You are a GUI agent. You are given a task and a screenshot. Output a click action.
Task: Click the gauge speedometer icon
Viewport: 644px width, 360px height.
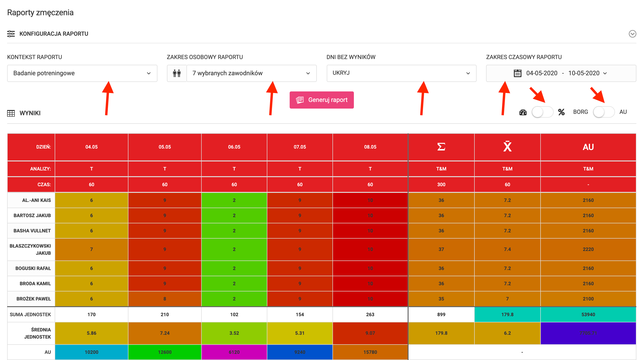523,112
